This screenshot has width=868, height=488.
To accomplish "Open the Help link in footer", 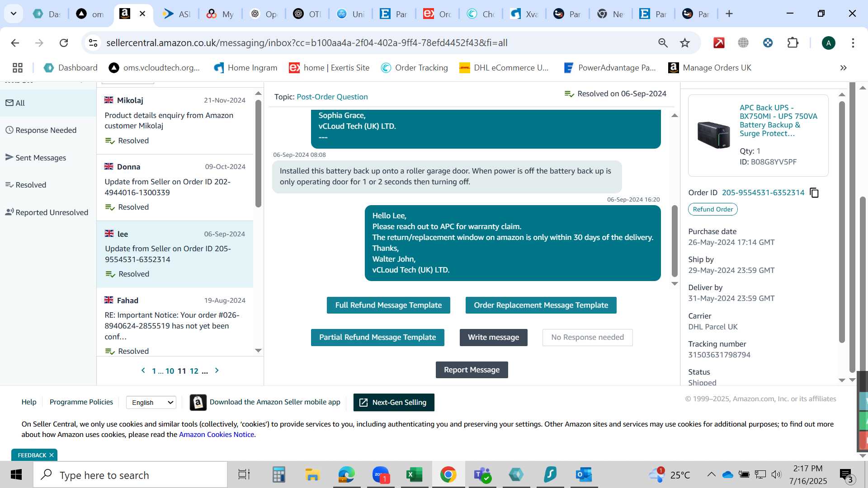I will [29, 402].
